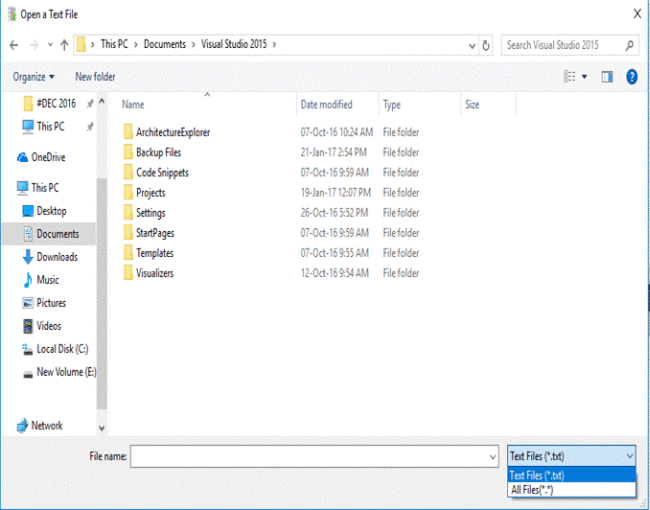Create a New folder
The height and width of the screenshot is (510, 650).
pos(95,77)
